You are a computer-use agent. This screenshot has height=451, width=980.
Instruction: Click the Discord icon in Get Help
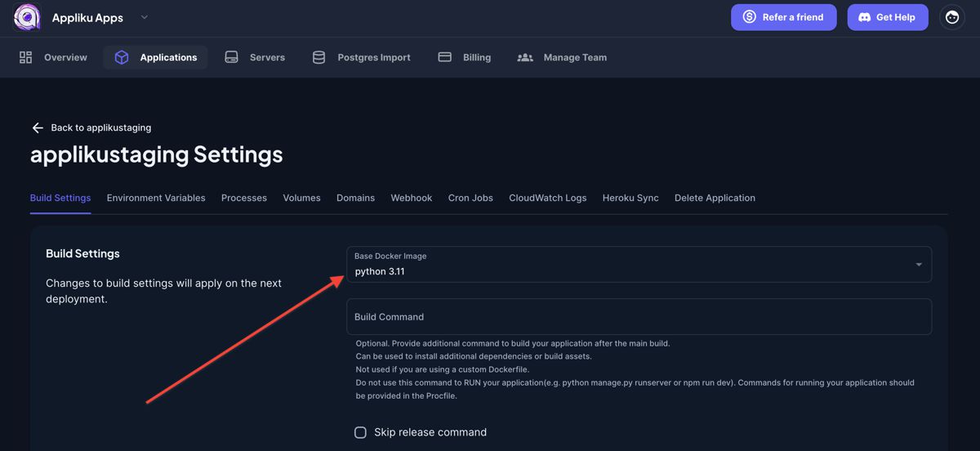point(865,17)
